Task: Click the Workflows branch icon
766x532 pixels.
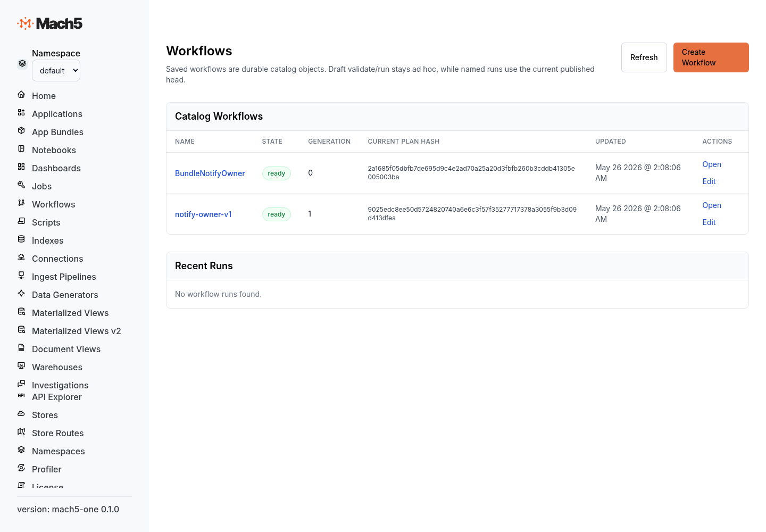Action: click(21, 203)
